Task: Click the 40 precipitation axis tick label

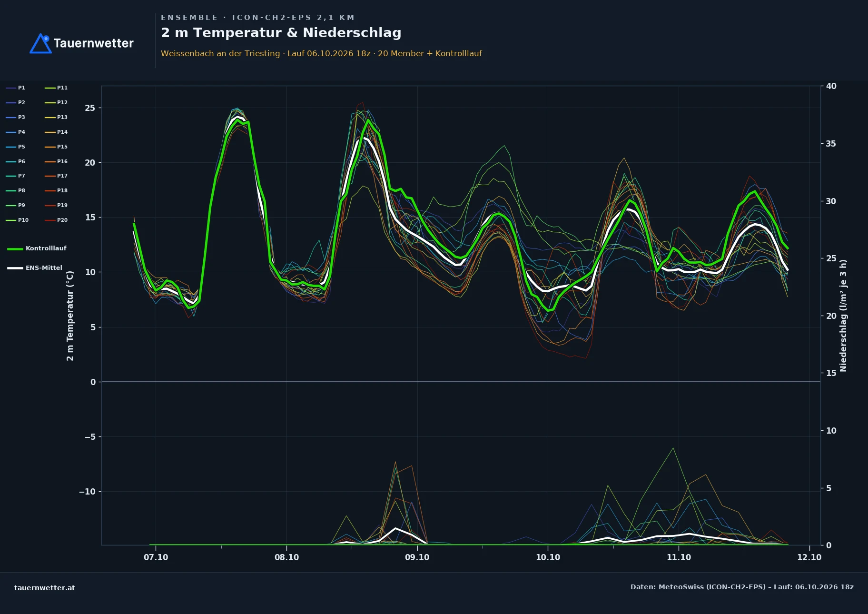Action: click(x=831, y=86)
